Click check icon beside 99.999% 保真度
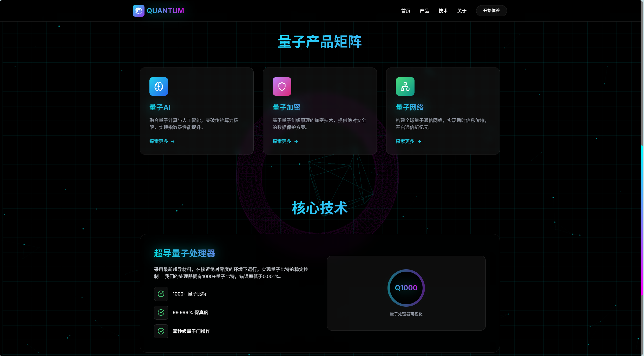The height and width of the screenshot is (356, 644). [x=161, y=313]
